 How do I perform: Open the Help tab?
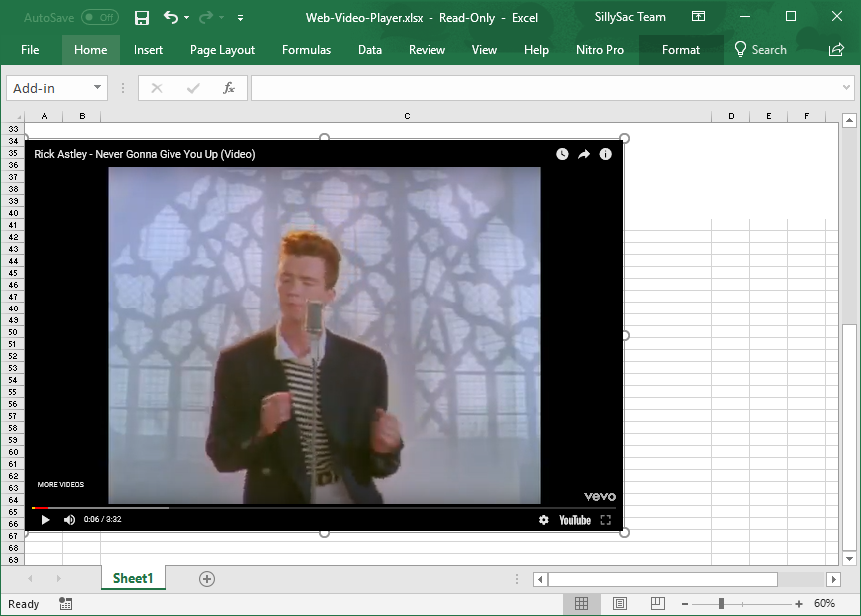[x=536, y=50]
